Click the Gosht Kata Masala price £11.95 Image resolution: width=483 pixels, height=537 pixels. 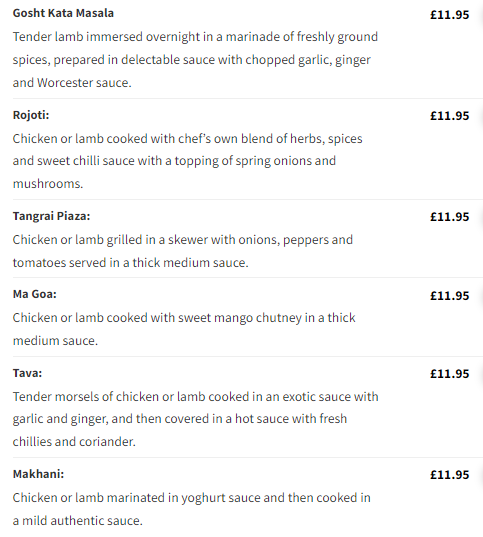[449, 15]
